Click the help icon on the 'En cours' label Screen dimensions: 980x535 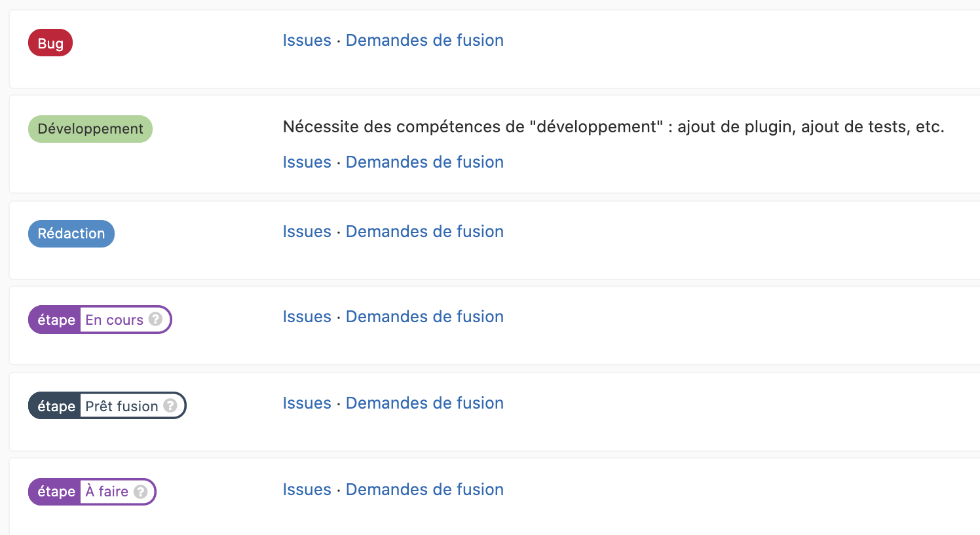pos(155,319)
